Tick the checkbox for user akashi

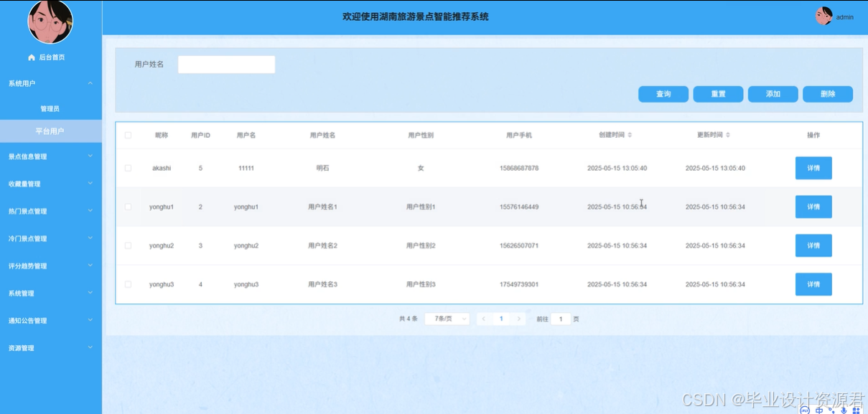[x=128, y=168]
